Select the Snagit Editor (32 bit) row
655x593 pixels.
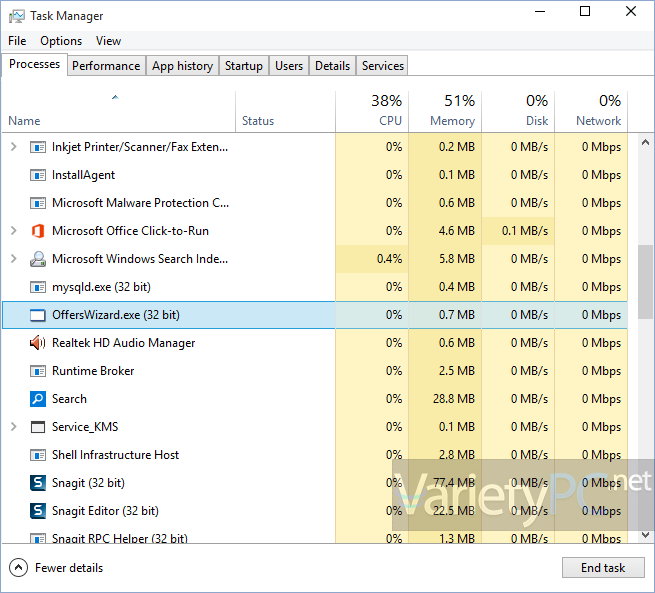315,511
